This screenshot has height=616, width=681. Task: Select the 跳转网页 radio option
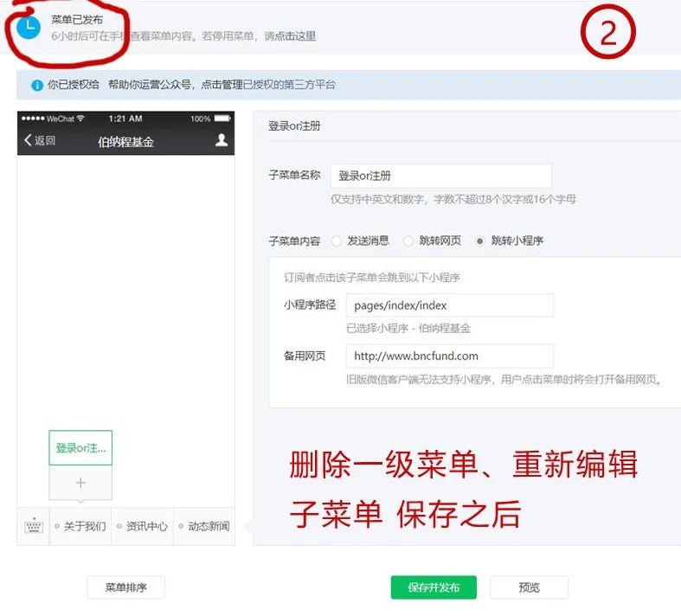408,241
